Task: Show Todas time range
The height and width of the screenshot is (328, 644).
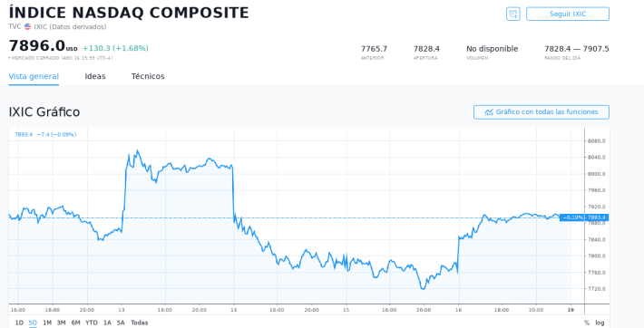Action: click(140, 323)
